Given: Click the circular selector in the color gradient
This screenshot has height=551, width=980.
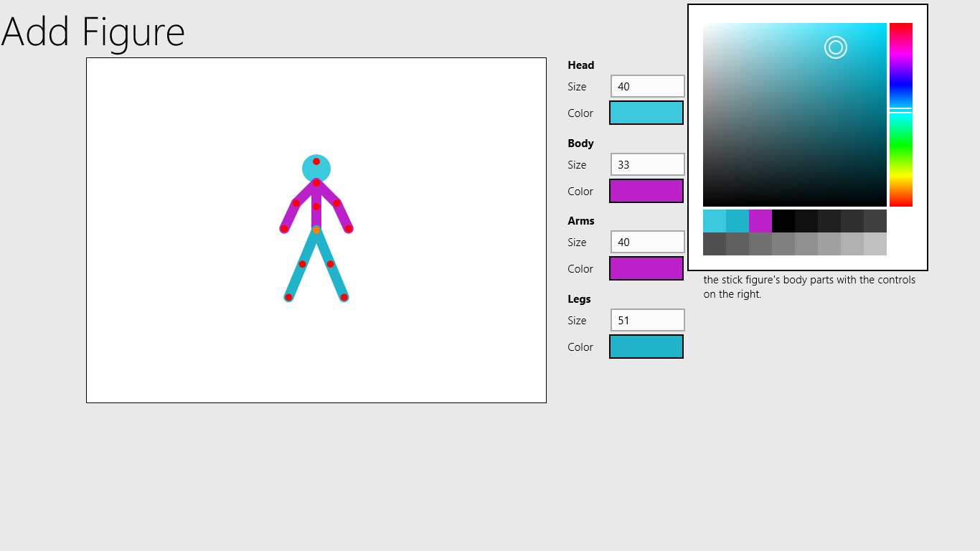Looking at the screenshot, I should [836, 47].
